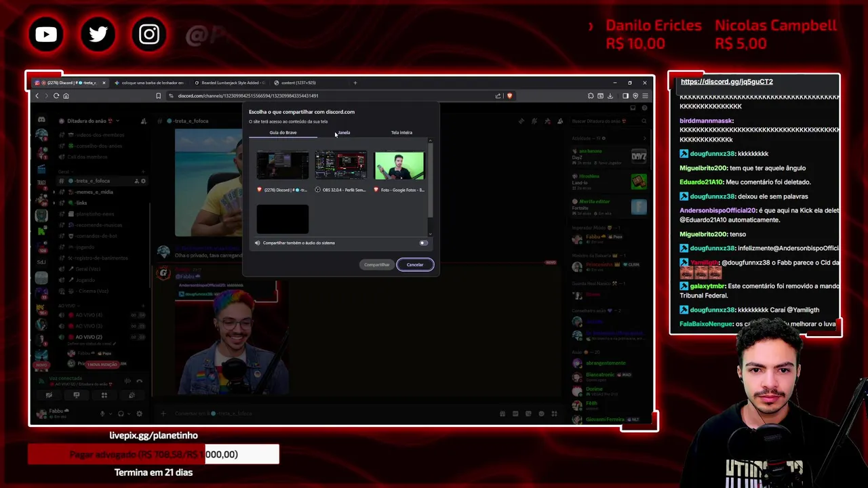Click the Brave Shields lion icon

click(509, 96)
